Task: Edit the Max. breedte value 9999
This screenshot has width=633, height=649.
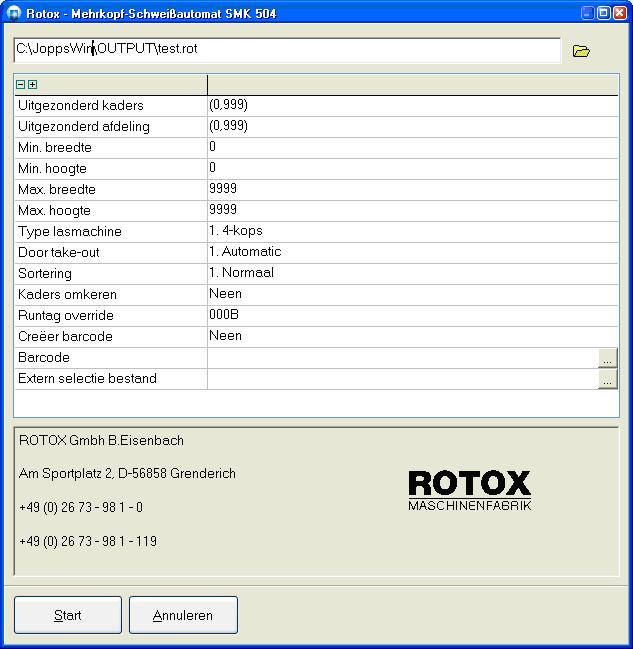Action: (412, 190)
